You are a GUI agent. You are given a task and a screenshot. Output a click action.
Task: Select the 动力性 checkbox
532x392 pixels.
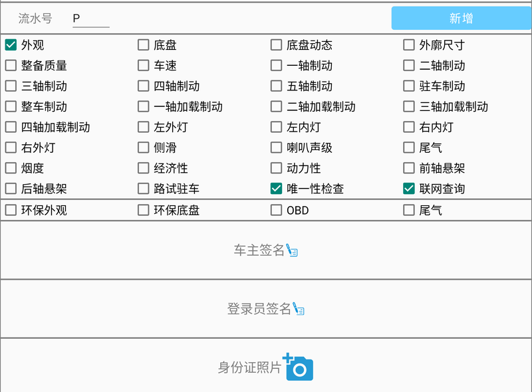[x=276, y=168]
